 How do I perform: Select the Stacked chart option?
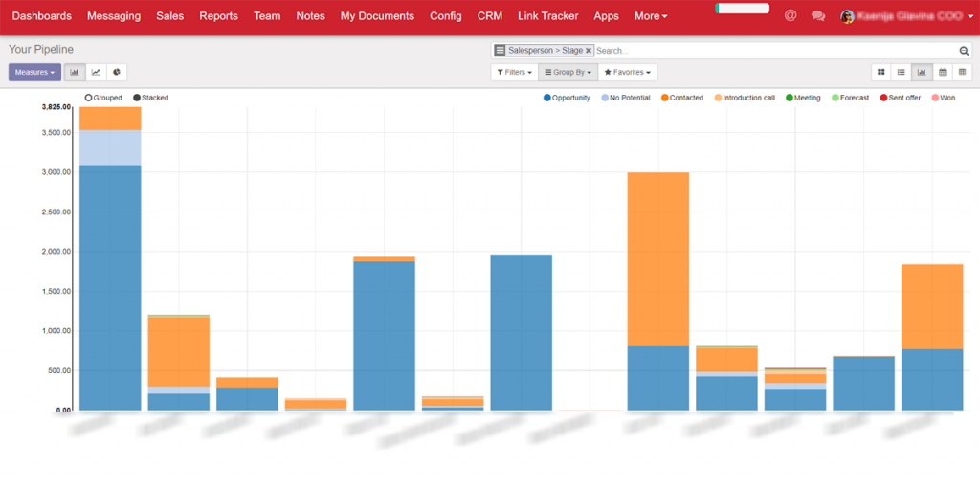137,98
